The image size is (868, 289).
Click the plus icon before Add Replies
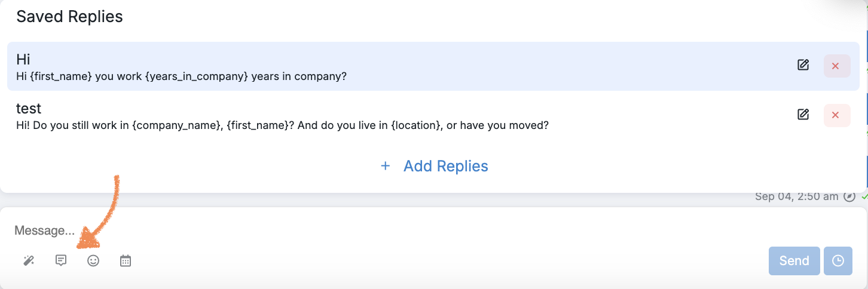click(386, 166)
